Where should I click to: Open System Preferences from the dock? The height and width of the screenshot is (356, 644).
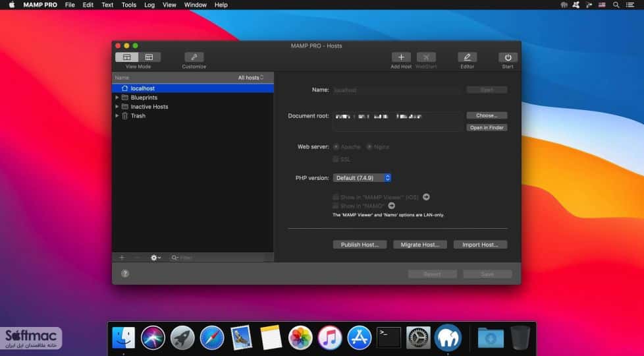(x=419, y=338)
